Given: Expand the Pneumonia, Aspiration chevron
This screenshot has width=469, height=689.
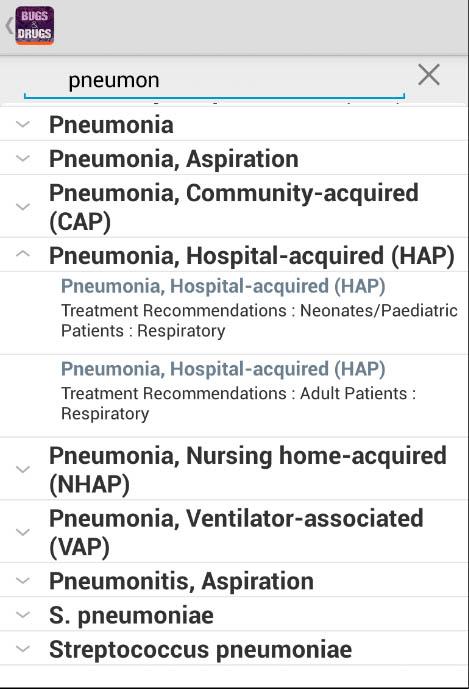Looking at the screenshot, I should point(23,158).
